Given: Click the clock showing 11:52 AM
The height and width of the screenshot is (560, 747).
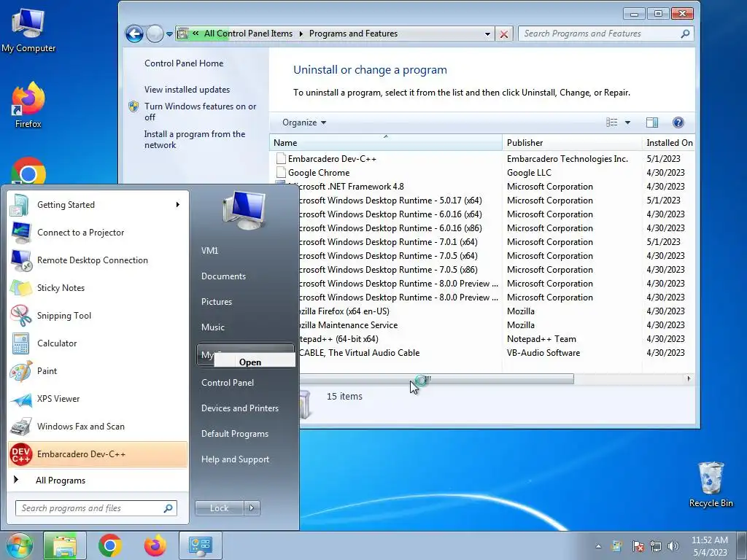Looking at the screenshot, I should (x=710, y=545).
